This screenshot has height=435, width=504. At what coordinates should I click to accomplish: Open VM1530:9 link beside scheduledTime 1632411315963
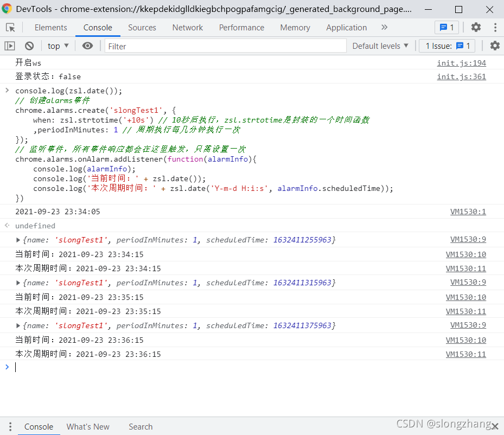[x=468, y=282]
